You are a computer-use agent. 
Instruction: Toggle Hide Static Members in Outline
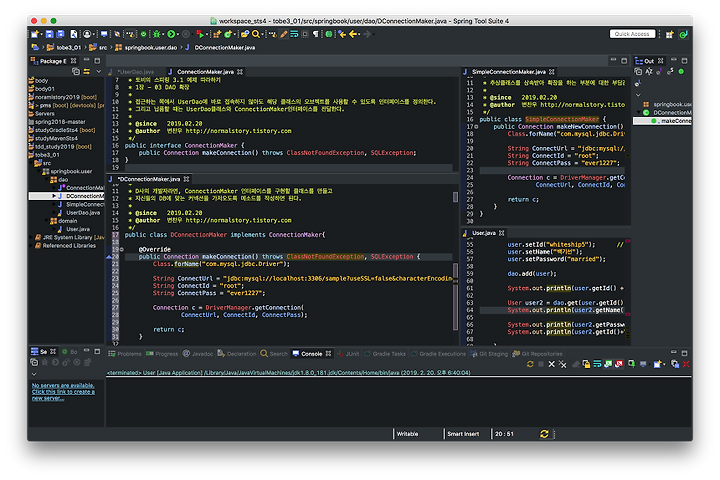[x=670, y=71]
